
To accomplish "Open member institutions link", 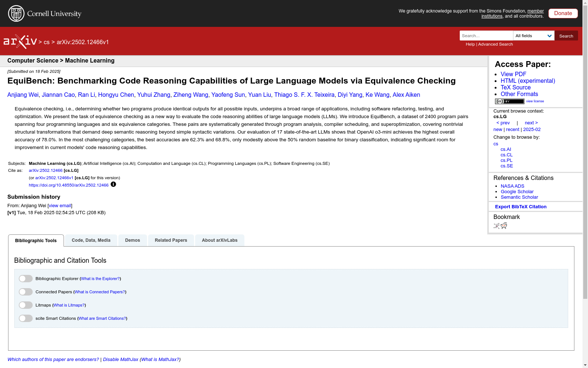I will (x=513, y=14).
